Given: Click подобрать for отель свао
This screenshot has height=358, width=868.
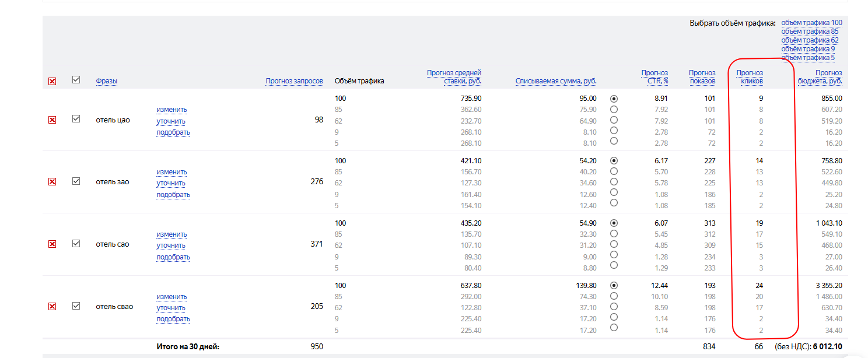Looking at the screenshot, I should point(173,319).
